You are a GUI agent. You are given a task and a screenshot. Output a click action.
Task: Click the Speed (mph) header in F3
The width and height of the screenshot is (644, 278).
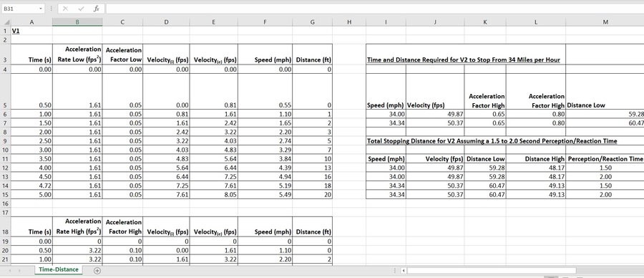coord(265,54)
